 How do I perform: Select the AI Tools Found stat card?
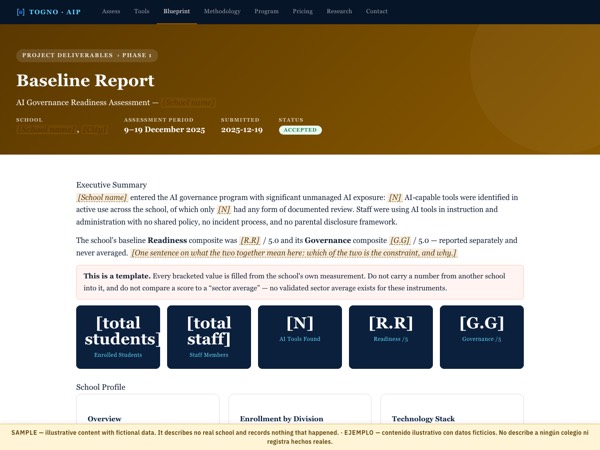point(300,337)
